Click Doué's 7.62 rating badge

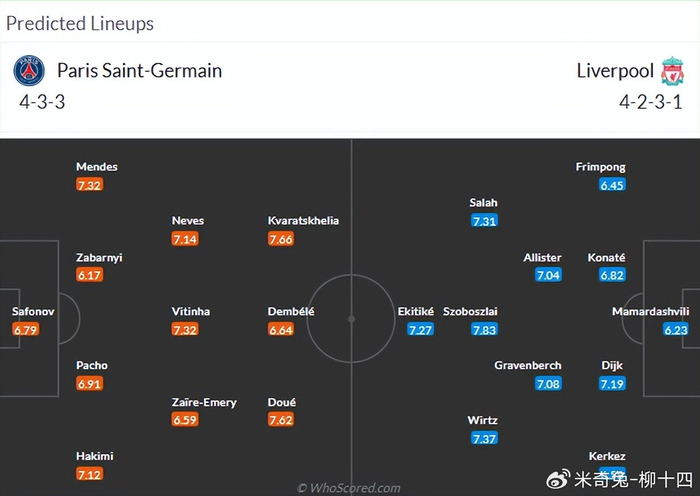(x=281, y=420)
